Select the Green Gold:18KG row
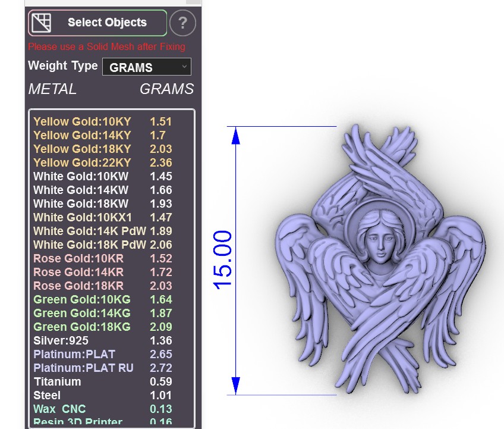Viewport: 504px width, 429px height. (103, 327)
